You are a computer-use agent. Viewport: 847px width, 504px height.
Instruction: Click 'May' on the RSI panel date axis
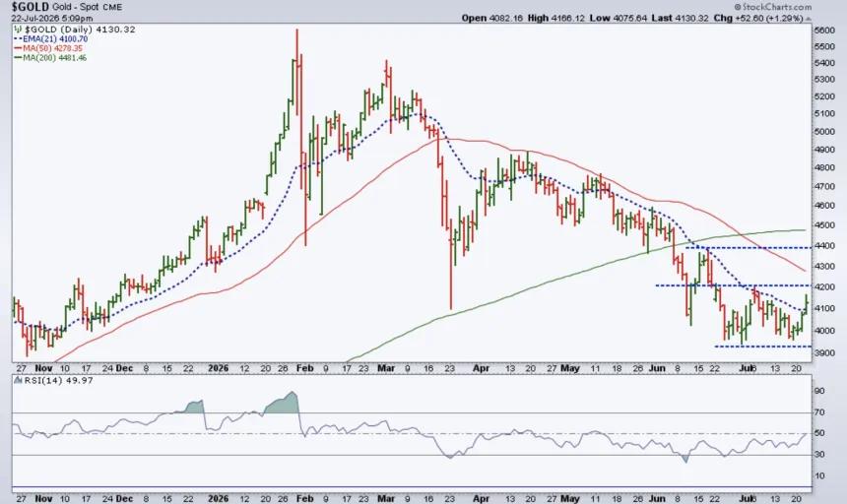tap(570, 499)
